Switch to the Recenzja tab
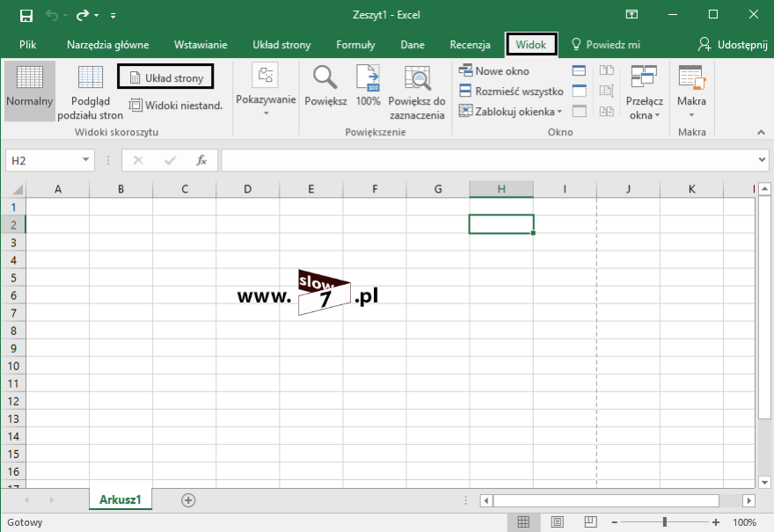This screenshot has height=532, width=774. tap(470, 45)
